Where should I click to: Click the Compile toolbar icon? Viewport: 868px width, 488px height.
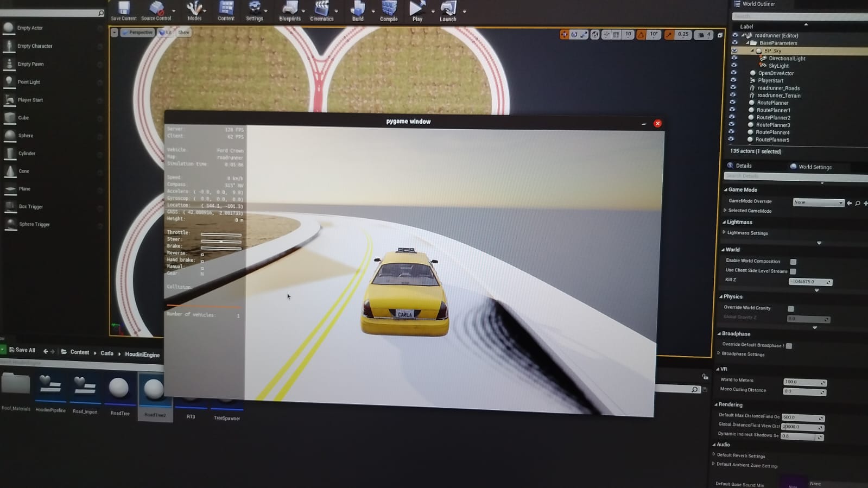[x=389, y=11]
